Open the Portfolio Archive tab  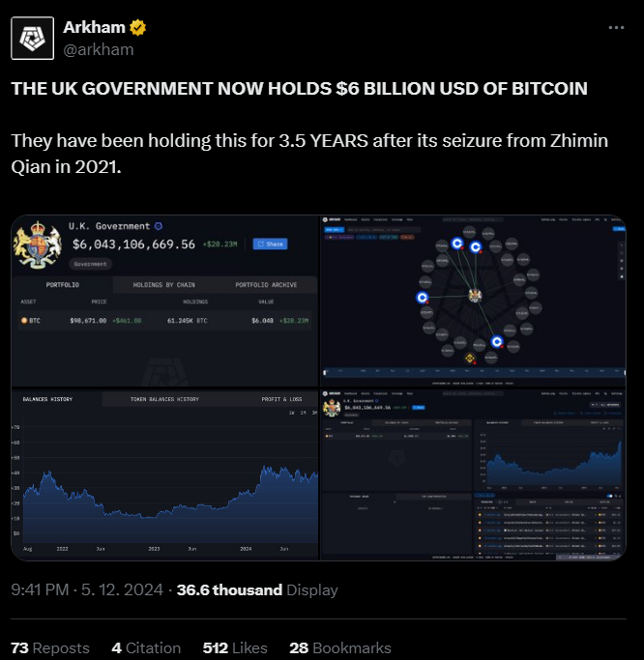click(x=266, y=285)
